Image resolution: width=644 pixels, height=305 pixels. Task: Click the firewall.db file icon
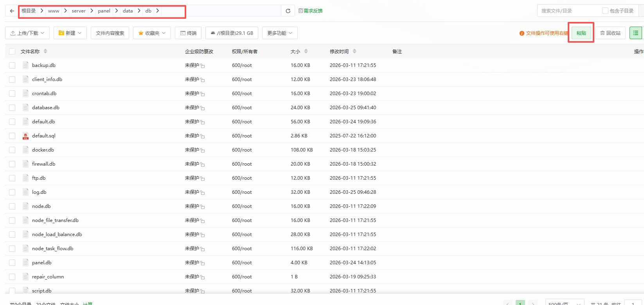tap(25, 164)
